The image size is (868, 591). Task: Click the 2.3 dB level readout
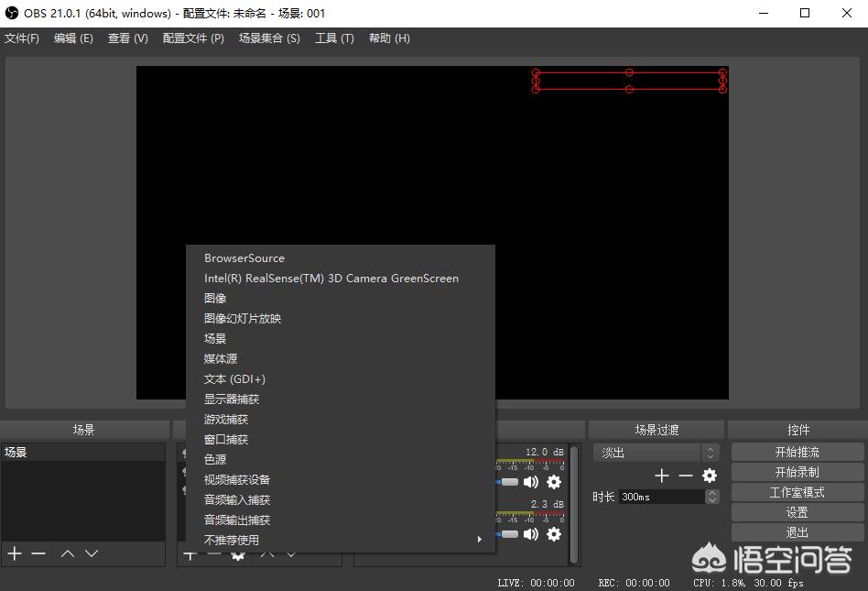[x=547, y=504]
